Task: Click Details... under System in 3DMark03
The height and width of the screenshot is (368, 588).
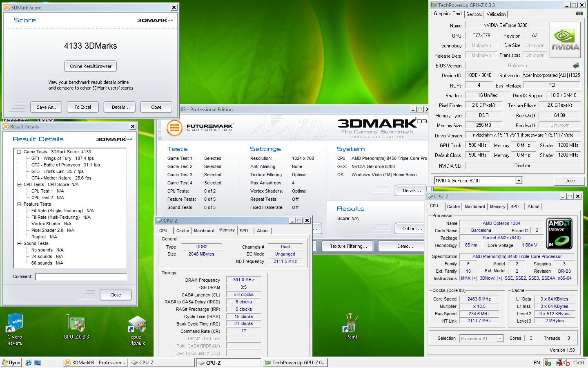Action: click(412, 191)
